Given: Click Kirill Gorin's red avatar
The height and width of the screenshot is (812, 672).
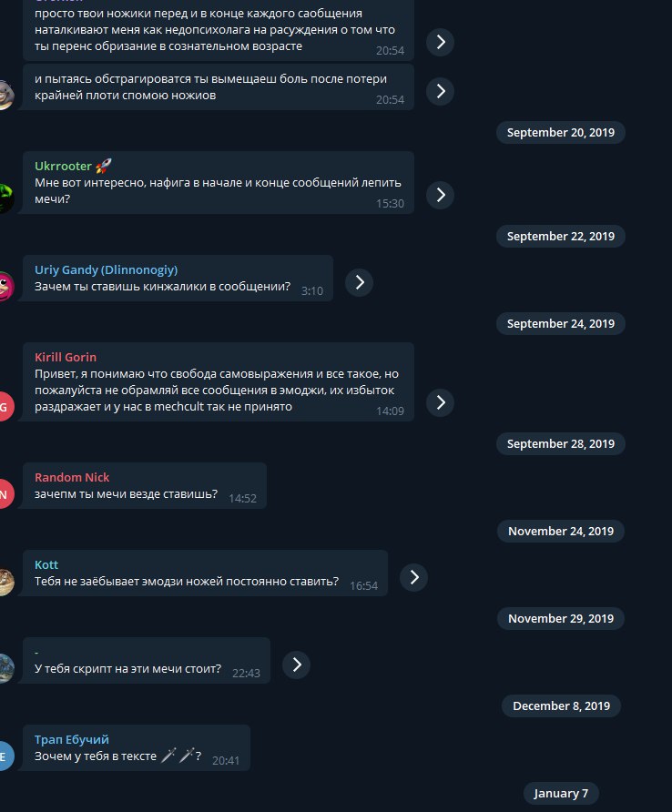Looking at the screenshot, I should pos(5,406).
